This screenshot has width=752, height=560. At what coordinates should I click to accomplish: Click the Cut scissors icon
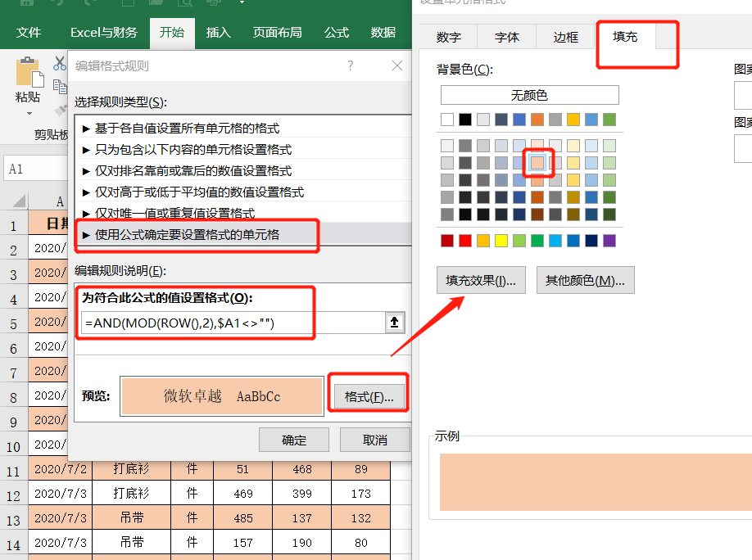60,63
